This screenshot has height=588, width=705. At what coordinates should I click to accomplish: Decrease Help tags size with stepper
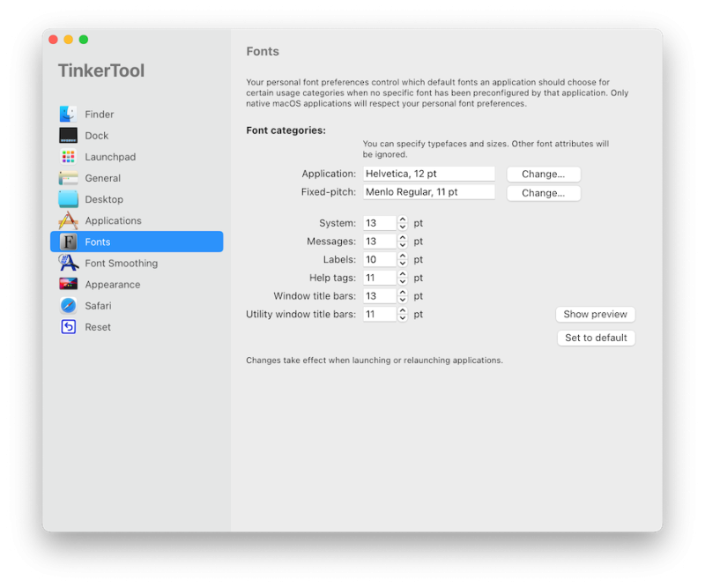click(x=403, y=281)
